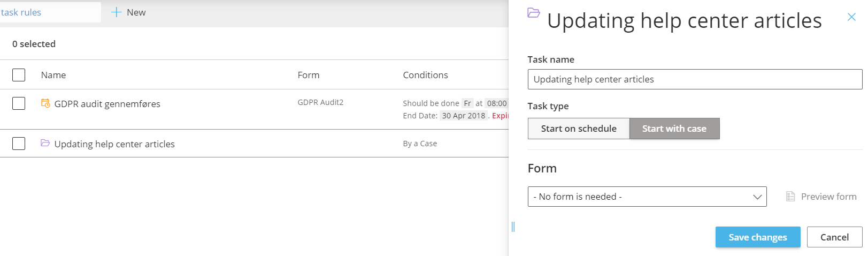Switch task type to Start on schedule
This screenshot has height=256, width=868.
pos(578,129)
